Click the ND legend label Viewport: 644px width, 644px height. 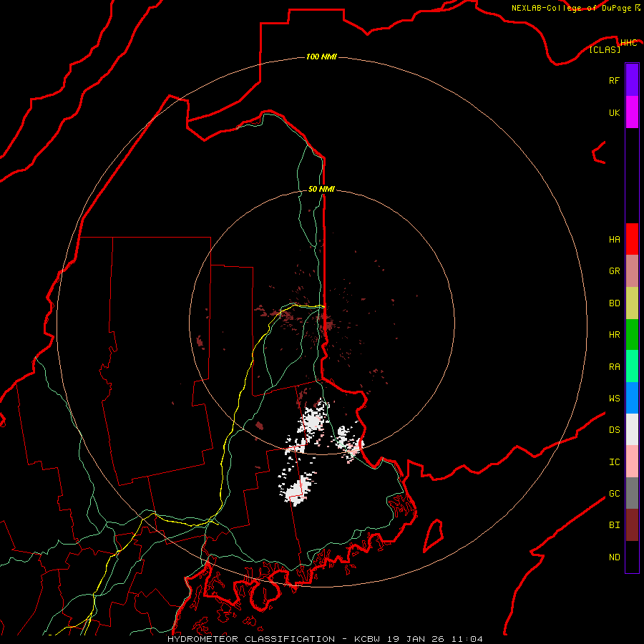tap(614, 557)
